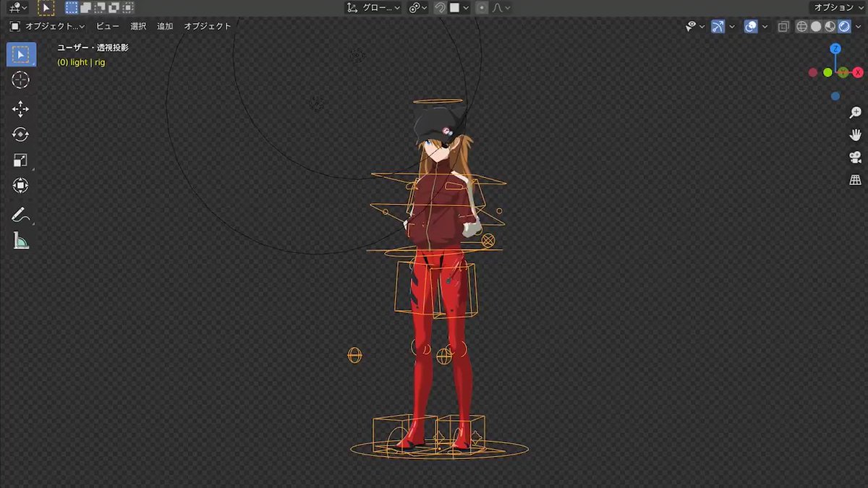Viewport: 868px width, 488px height.
Task: Pick the Scale tool
Action: pyautogui.click(x=21, y=160)
